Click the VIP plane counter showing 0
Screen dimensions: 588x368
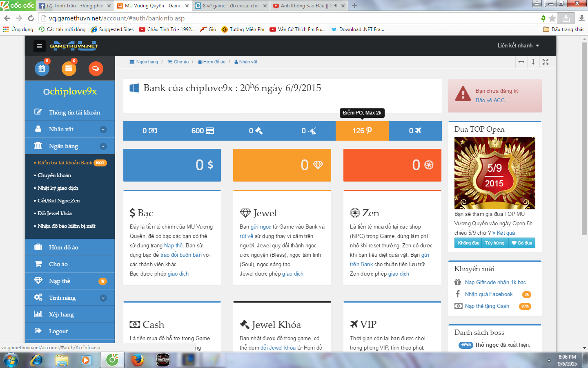[415, 131]
